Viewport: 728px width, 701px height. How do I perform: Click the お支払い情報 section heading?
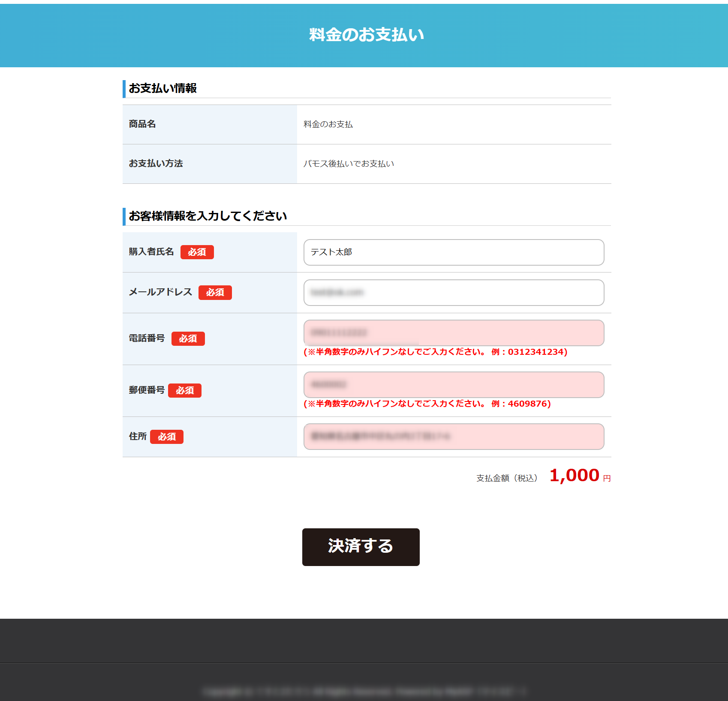pyautogui.click(x=162, y=88)
